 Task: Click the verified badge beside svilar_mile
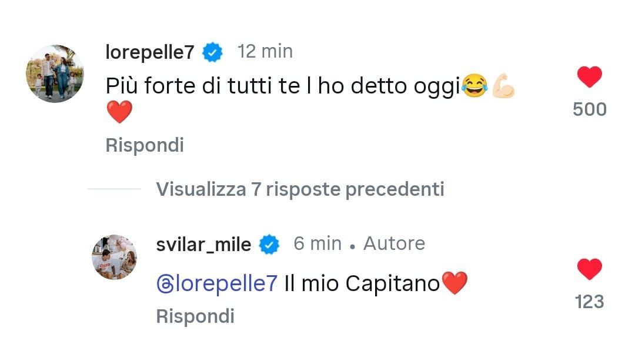coord(269,245)
